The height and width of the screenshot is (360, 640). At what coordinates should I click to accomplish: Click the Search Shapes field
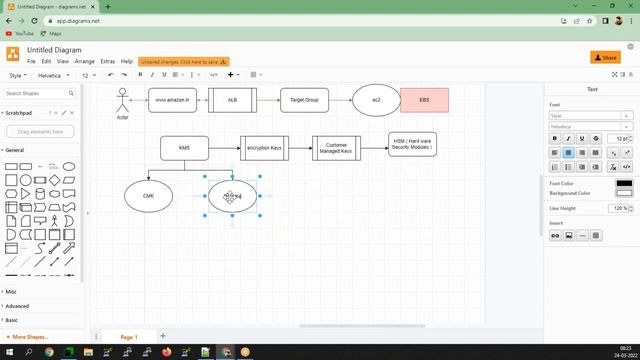pos(40,93)
